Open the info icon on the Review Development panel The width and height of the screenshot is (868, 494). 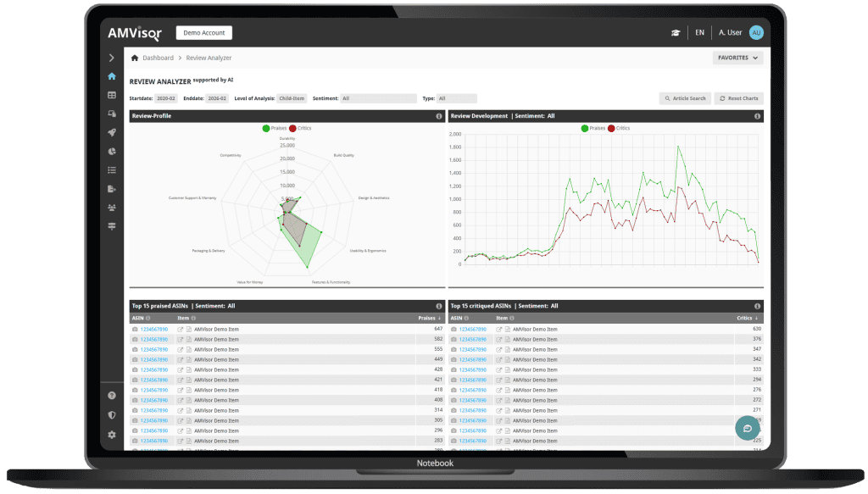(757, 116)
